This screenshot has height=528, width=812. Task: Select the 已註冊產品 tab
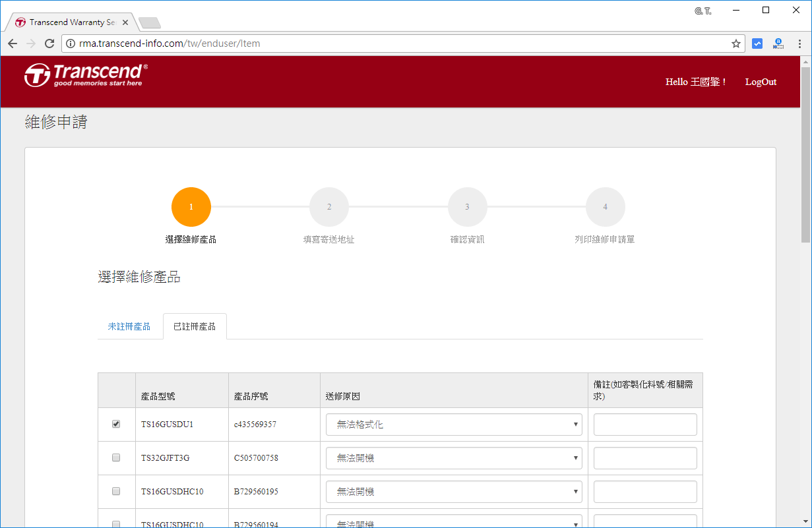[195, 326]
